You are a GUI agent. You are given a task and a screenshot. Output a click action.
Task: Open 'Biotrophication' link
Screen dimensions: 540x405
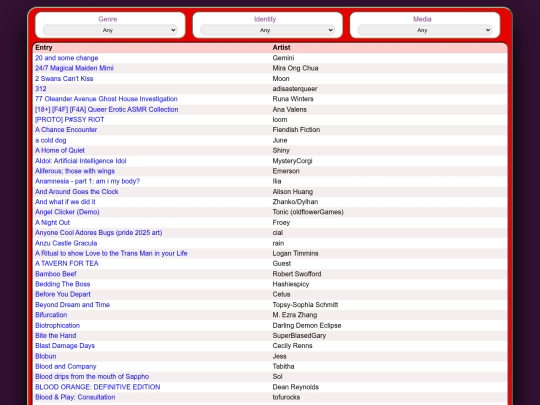[57, 325]
